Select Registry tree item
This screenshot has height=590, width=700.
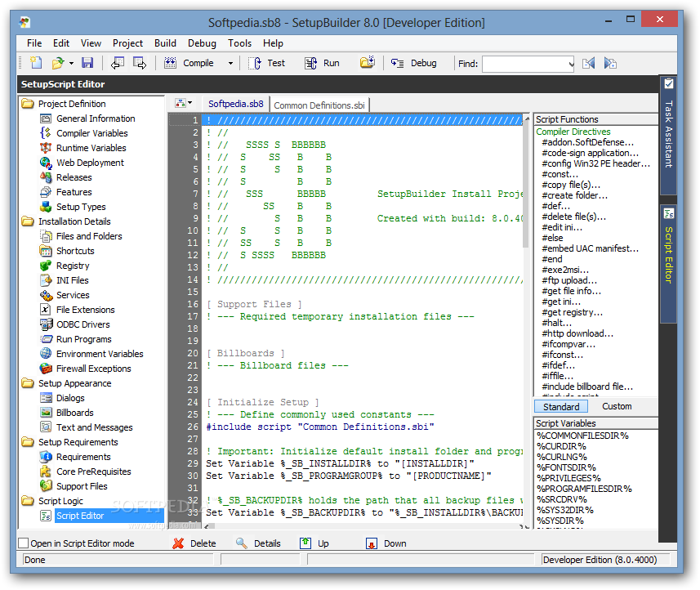[x=73, y=266]
